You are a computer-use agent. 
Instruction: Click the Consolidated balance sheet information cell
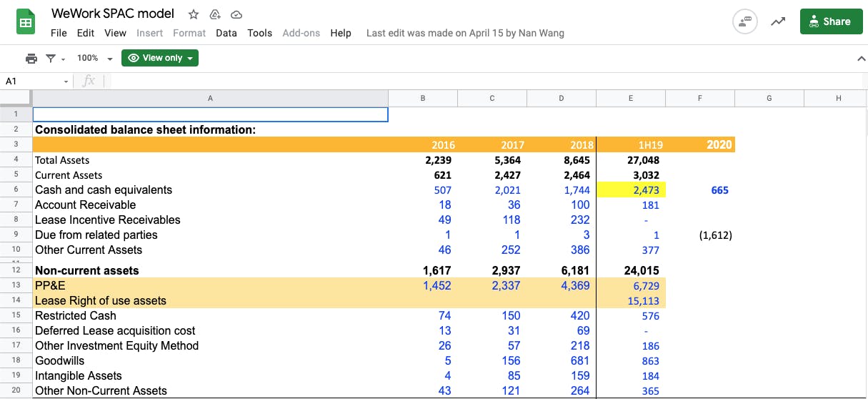210,130
